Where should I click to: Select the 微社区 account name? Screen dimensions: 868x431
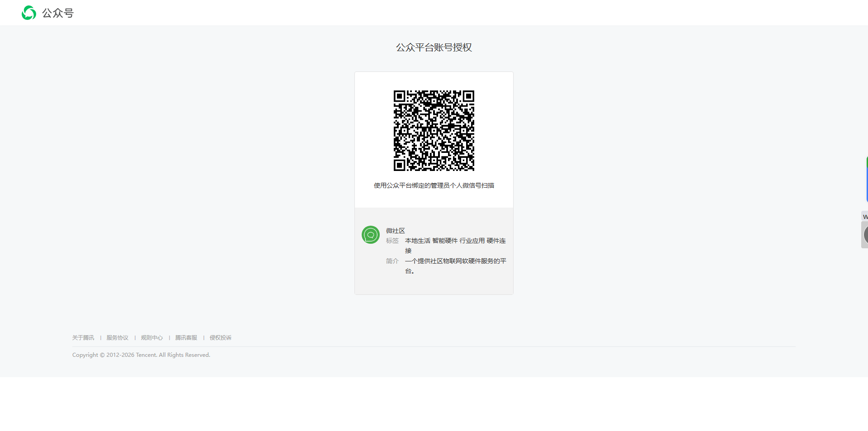pos(396,231)
